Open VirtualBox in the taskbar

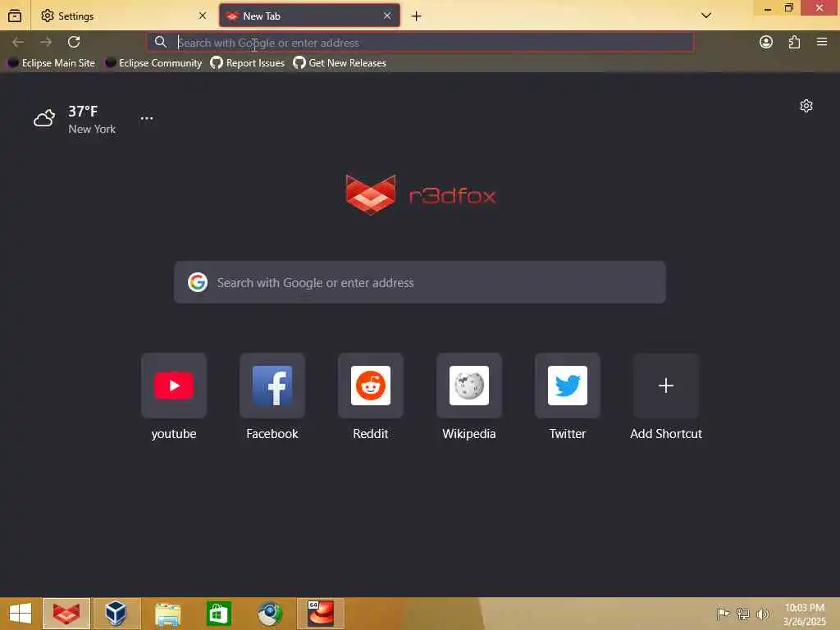(x=116, y=614)
